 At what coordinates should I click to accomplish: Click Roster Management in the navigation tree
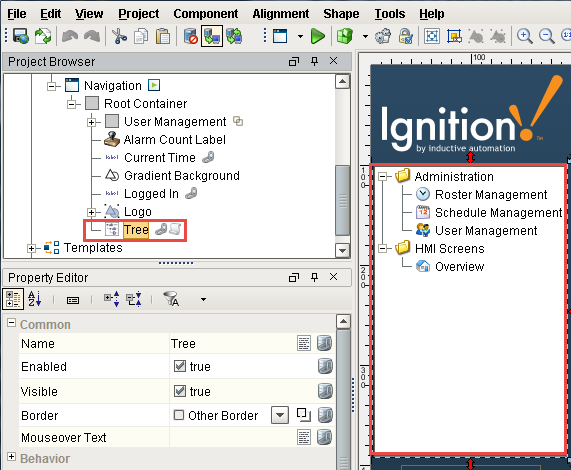pyautogui.click(x=491, y=194)
